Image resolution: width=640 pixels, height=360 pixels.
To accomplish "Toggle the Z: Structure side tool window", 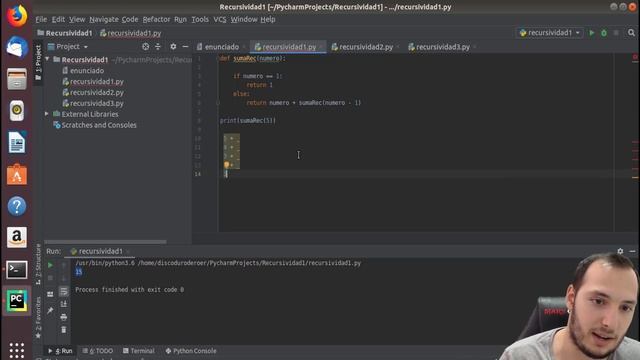I will click(x=38, y=264).
